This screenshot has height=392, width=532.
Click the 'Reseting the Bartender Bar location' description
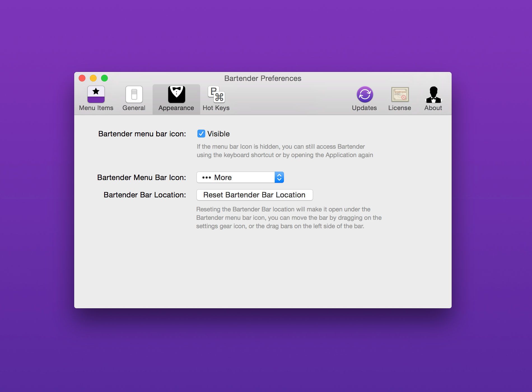pyautogui.click(x=289, y=218)
